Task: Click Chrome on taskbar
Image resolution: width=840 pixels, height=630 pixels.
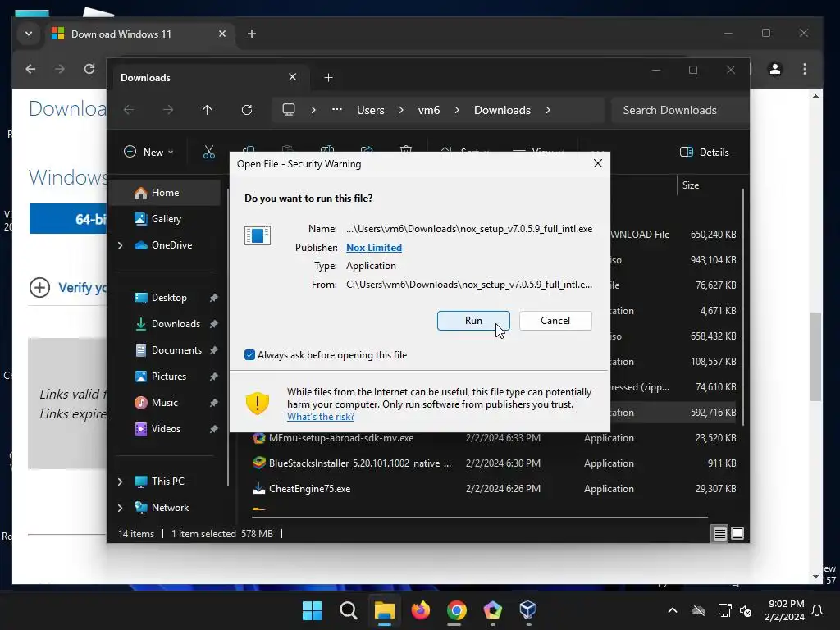Action: 456,609
